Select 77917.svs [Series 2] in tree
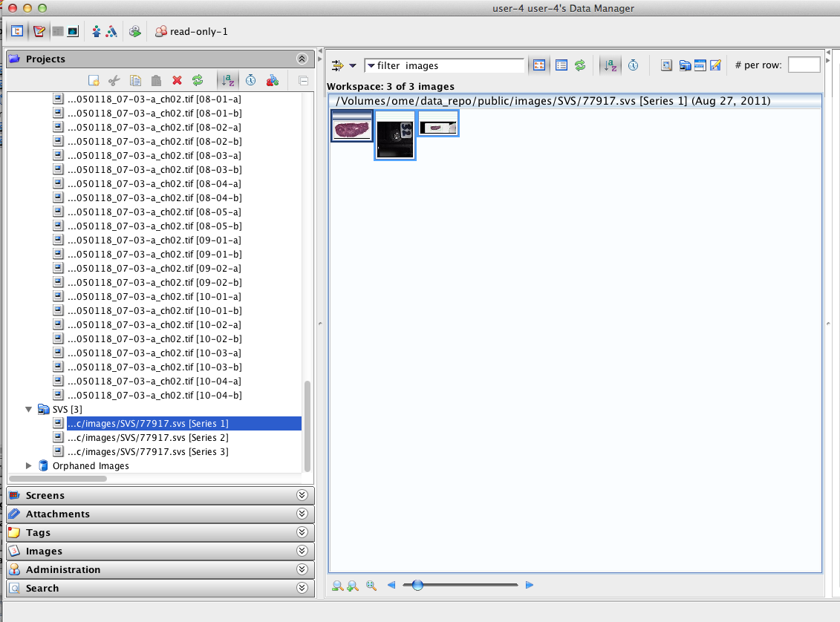This screenshot has width=840, height=622. [148, 437]
